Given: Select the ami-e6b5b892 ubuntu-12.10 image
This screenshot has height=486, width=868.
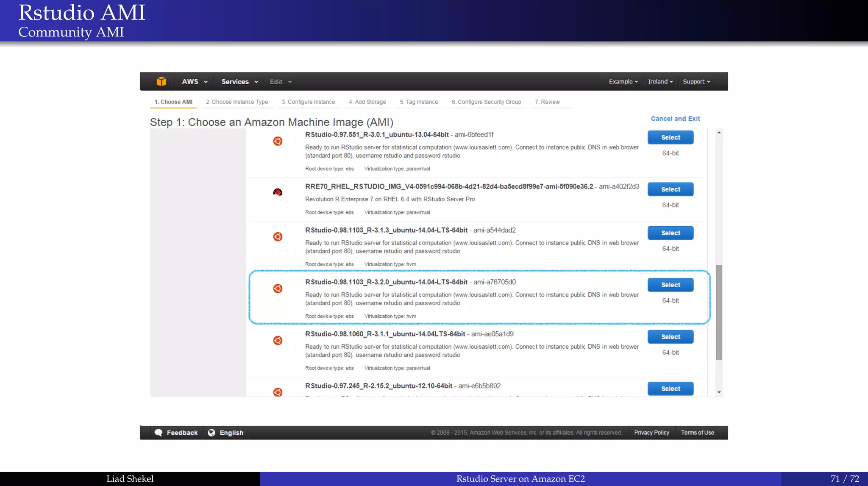Looking at the screenshot, I should [x=670, y=389].
